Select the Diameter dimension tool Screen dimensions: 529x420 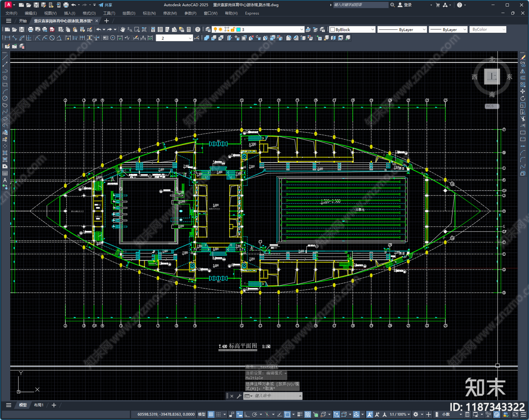52,38
